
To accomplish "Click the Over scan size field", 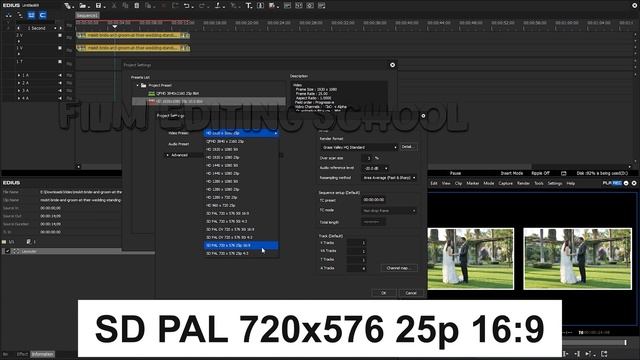I will (x=368, y=158).
